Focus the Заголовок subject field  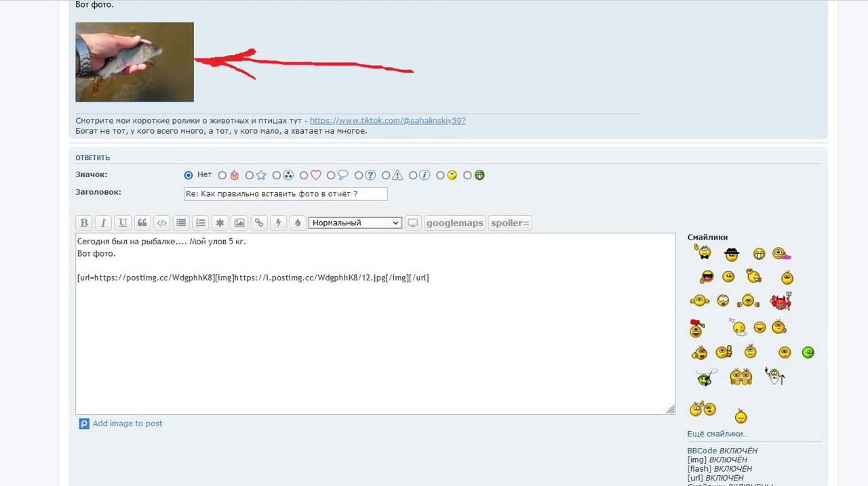[x=286, y=194]
